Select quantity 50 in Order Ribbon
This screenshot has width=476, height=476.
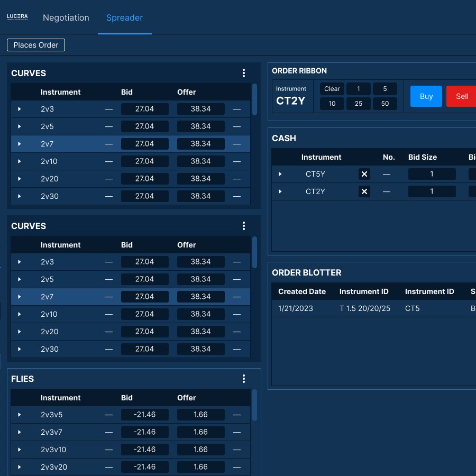[x=385, y=104]
